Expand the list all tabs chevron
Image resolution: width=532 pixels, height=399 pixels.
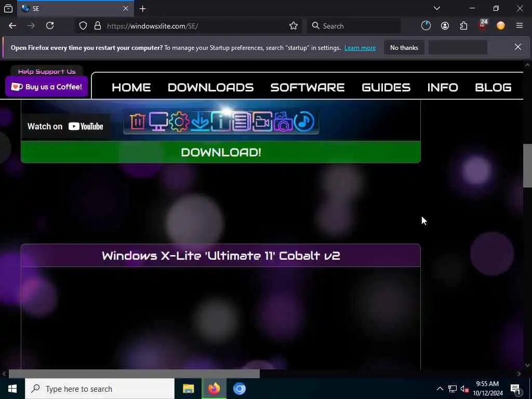[x=437, y=8]
